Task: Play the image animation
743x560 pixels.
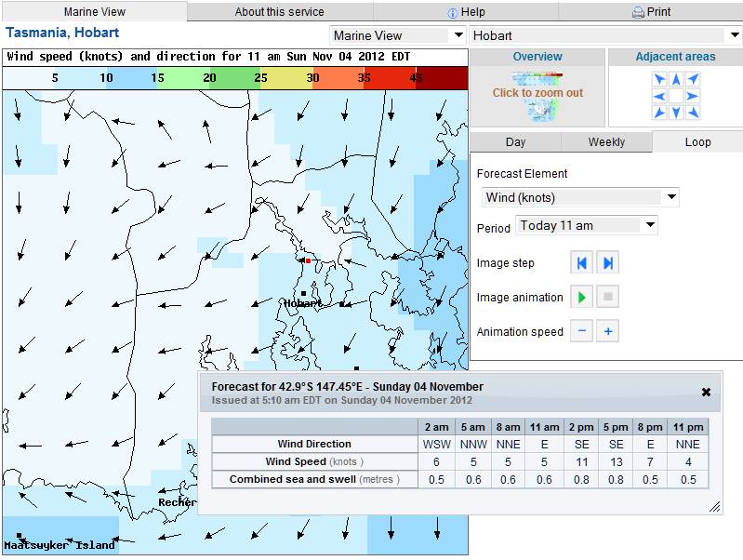Action: tap(581, 298)
